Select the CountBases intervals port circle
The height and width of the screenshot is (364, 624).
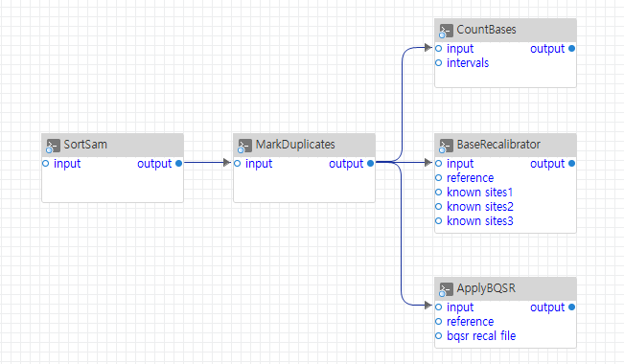pos(439,63)
